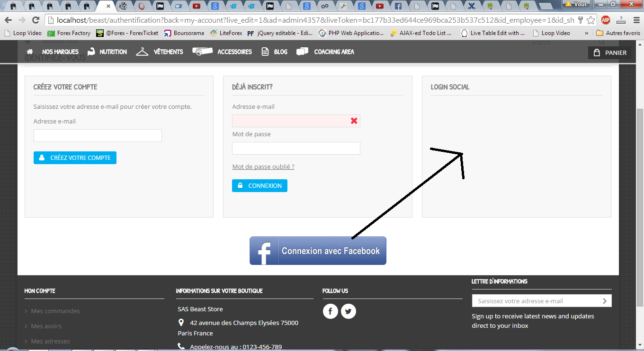This screenshot has width=644, height=351.
Task: Open the Panier shopping cart
Action: tap(610, 53)
